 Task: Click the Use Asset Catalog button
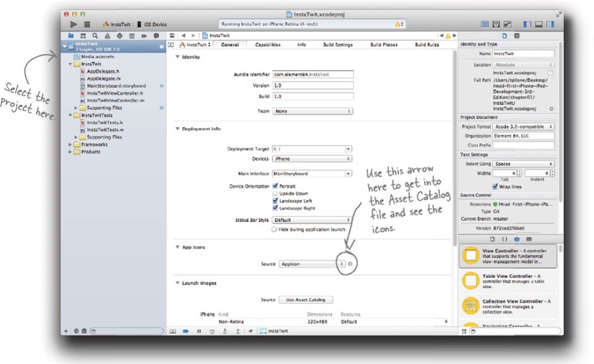click(x=306, y=300)
